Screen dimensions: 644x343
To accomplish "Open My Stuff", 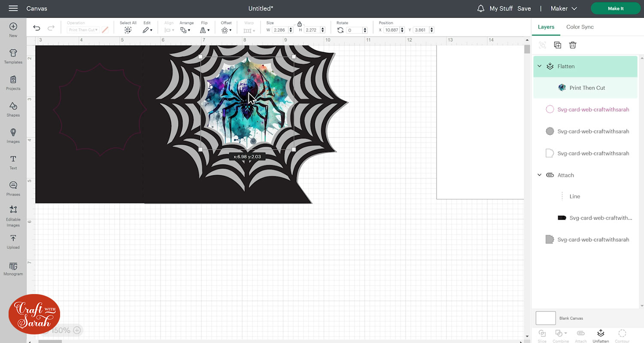I will click(x=501, y=9).
